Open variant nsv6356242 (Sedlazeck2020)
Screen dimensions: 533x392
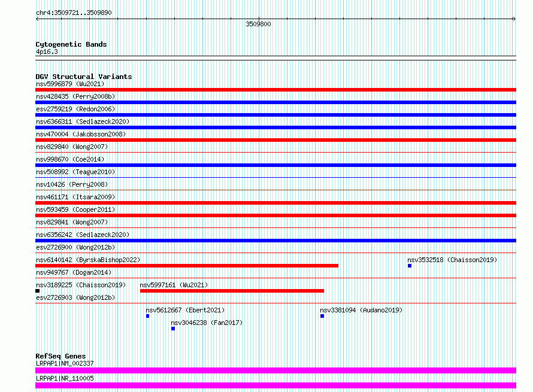coord(83,235)
